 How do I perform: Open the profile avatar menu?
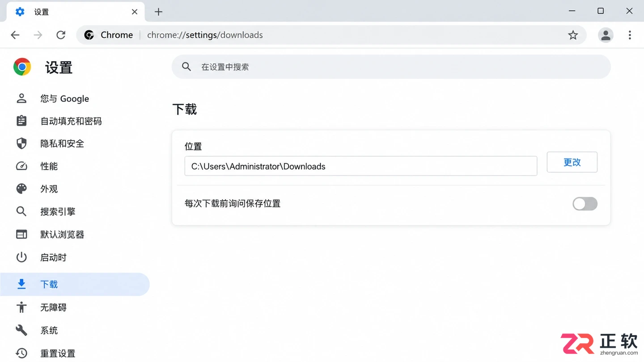tap(606, 35)
